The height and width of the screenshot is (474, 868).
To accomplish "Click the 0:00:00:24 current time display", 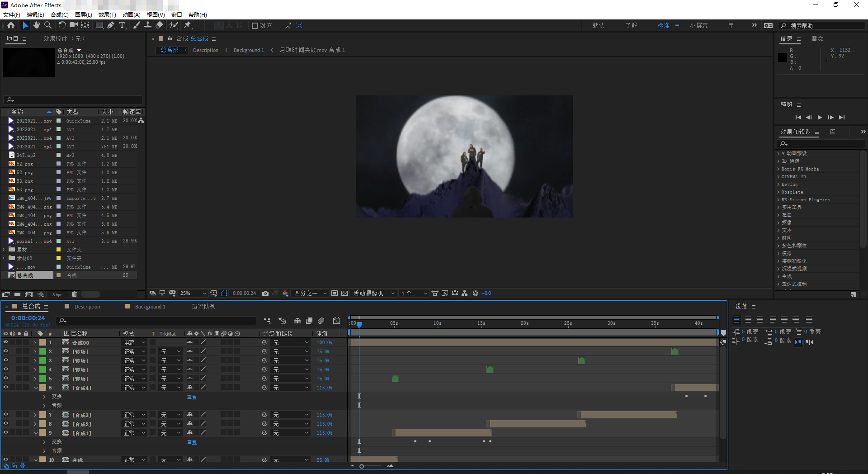I will click(28, 318).
